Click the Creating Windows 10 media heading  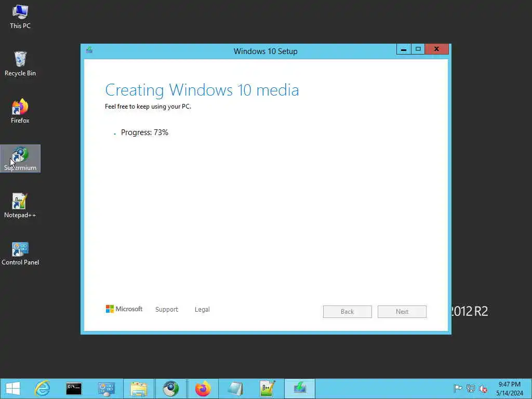(202, 90)
